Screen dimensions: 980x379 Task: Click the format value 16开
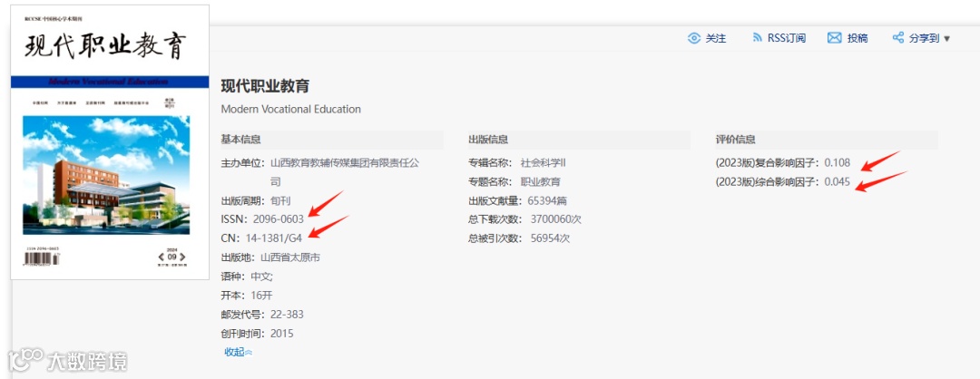[261, 296]
